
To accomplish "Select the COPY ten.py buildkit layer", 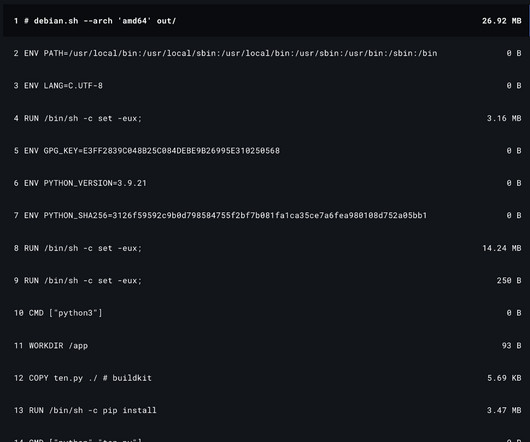I will pos(266,378).
